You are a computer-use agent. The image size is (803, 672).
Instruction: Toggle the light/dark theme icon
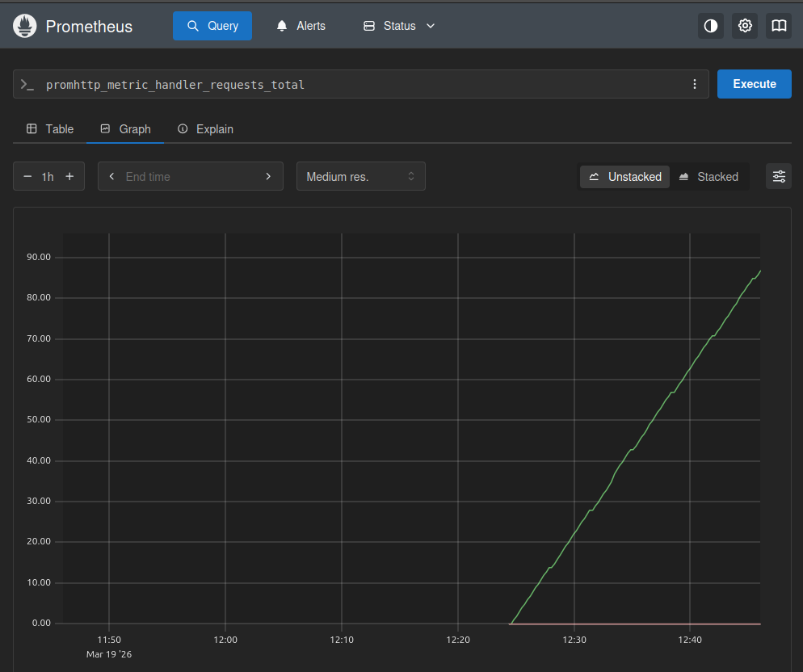(x=711, y=26)
